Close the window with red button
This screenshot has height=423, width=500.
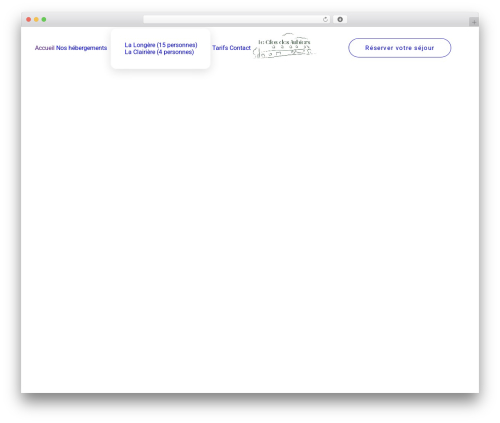tap(29, 20)
